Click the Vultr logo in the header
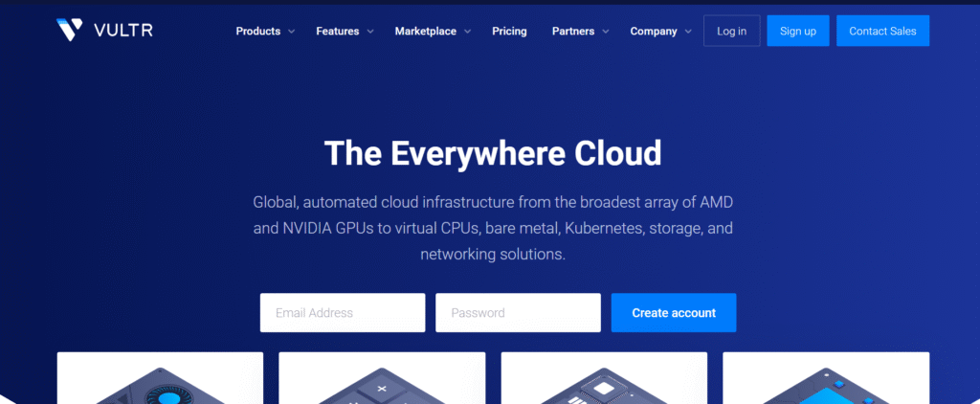Viewport: 980px width, 404px height. [104, 31]
